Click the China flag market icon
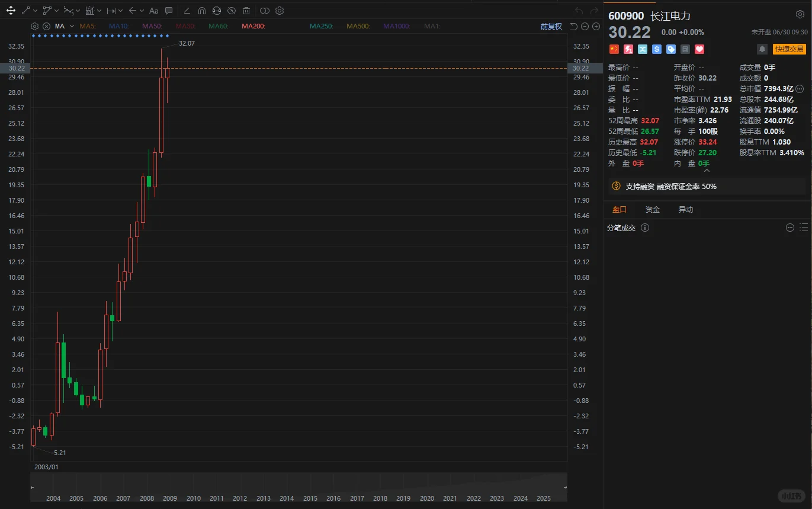 point(614,49)
